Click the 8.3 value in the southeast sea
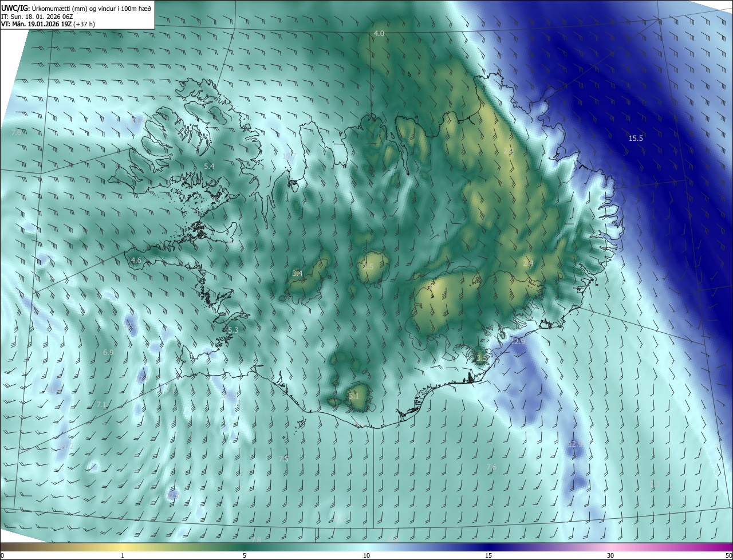The image size is (733, 560). [x=655, y=484]
